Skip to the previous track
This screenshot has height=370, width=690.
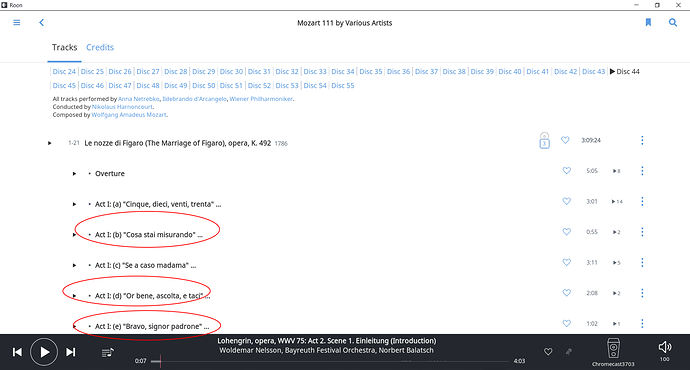17,352
